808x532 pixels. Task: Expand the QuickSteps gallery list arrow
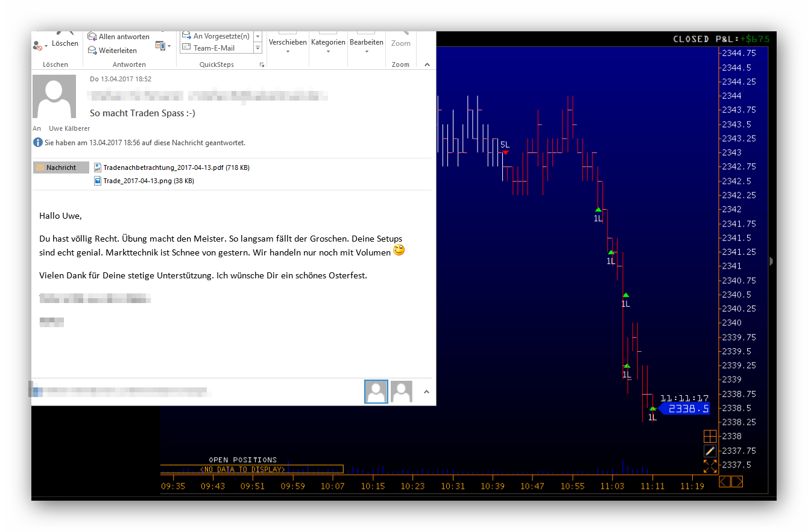click(x=257, y=48)
